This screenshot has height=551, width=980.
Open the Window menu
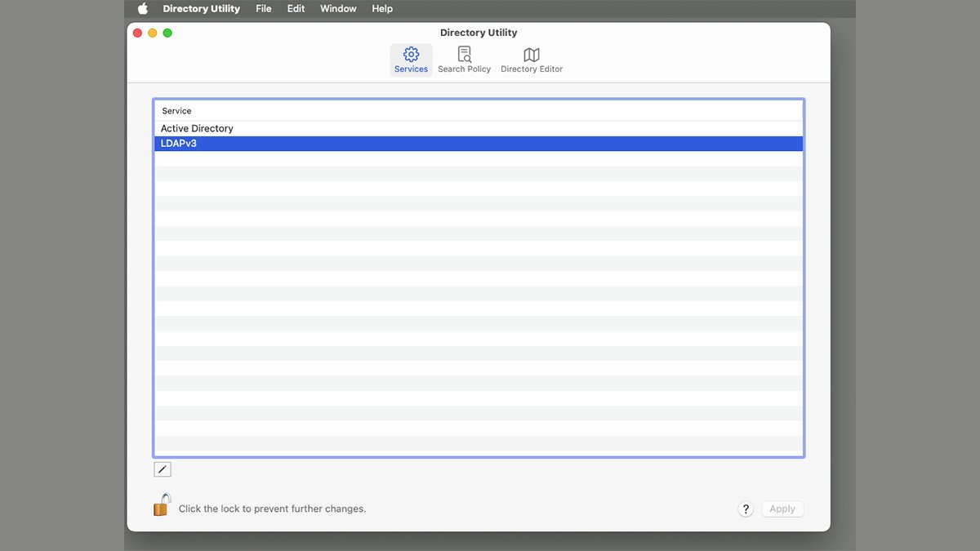point(338,9)
